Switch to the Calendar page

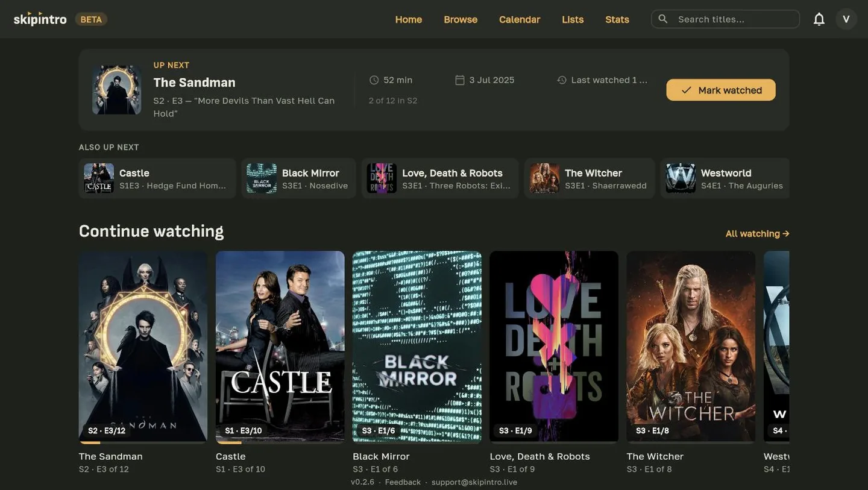coord(520,19)
